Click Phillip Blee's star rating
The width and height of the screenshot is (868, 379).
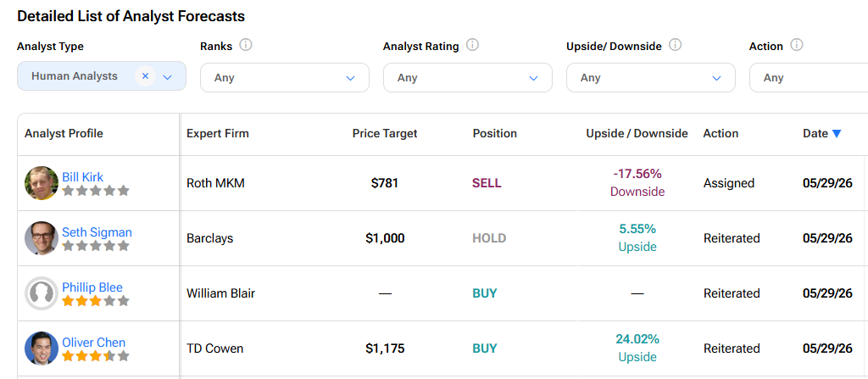(95, 301)
